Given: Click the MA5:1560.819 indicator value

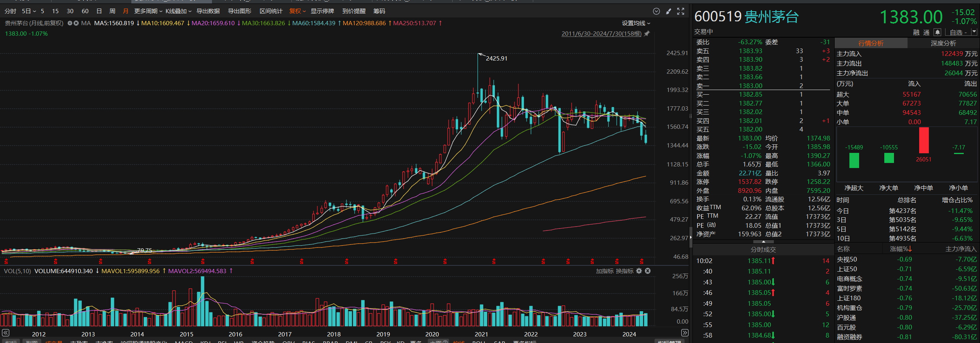Looking at the screenshot, I should pyautogui.click(x=114, y=23).
